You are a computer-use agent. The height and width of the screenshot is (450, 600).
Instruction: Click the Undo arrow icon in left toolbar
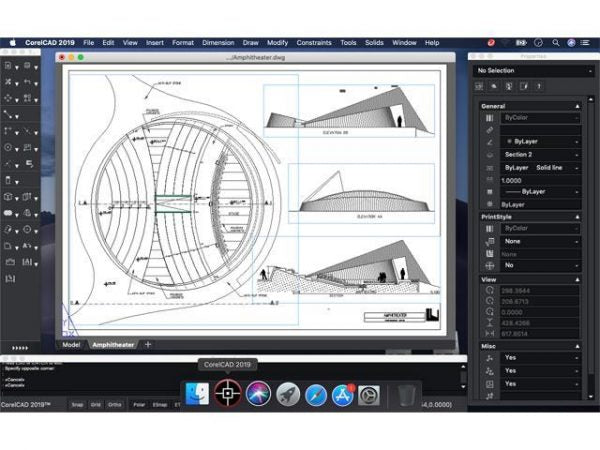(27, 82)
